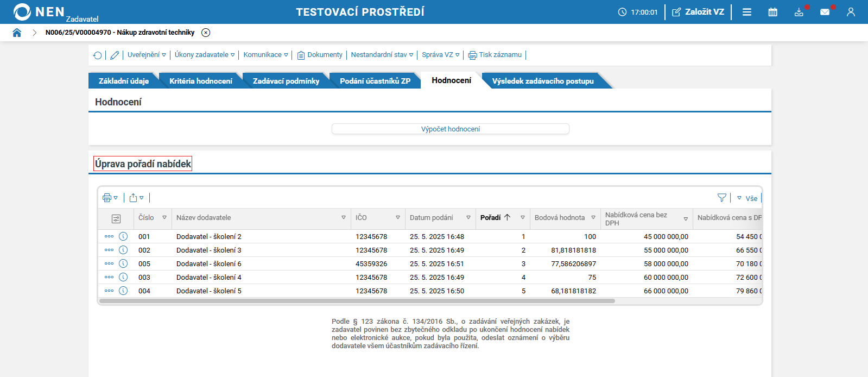Screen dimensions: 868x377
Task: Expand the Uveřejnění dropdown menu
Action: 147,55
